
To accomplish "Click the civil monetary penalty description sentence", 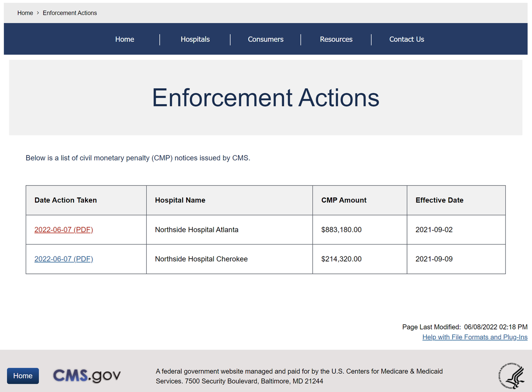I will pyautogui.click(x=138, y=158).
